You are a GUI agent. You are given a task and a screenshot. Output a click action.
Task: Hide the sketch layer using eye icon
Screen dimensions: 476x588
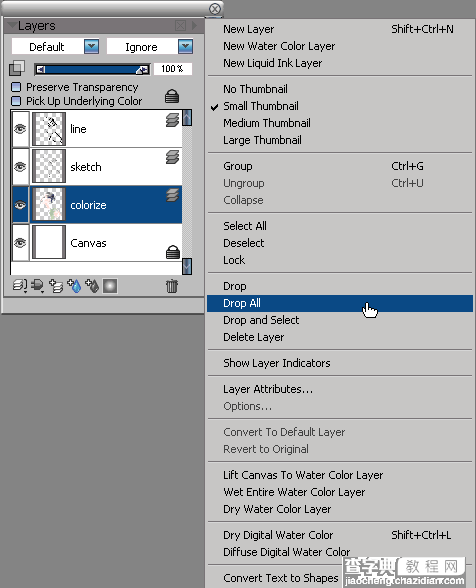pos(20,166)
